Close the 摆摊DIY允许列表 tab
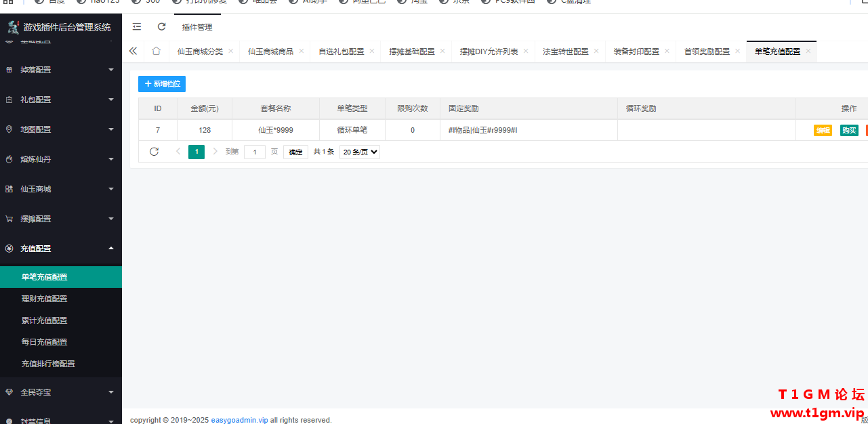This screenshot has height=424, width=868. pyautogui.click(x=526, y=51)
